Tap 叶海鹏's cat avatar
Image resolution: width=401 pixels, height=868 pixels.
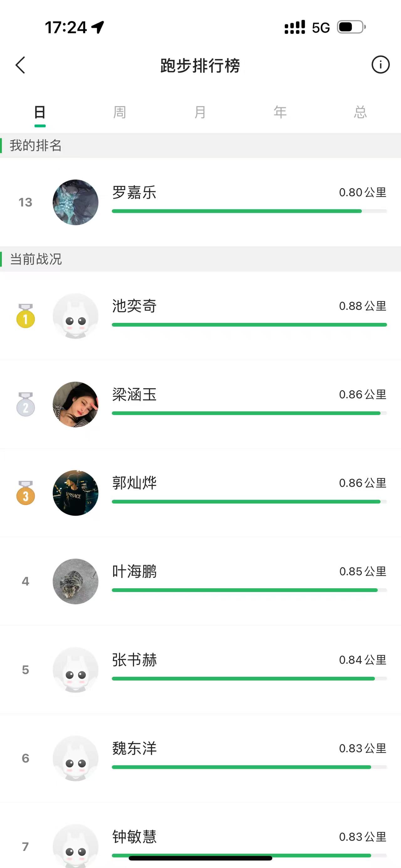point(76,582)
